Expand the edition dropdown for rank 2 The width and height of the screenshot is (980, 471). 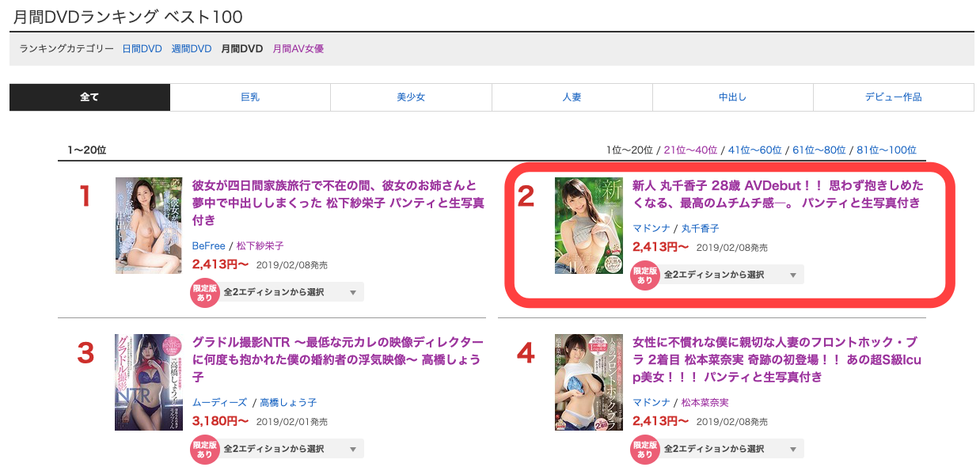[732, 275]
